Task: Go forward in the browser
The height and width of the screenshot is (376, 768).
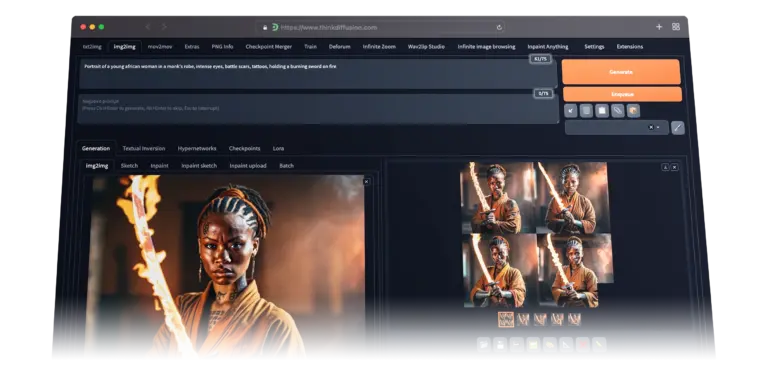Action: tap(164, 27)
